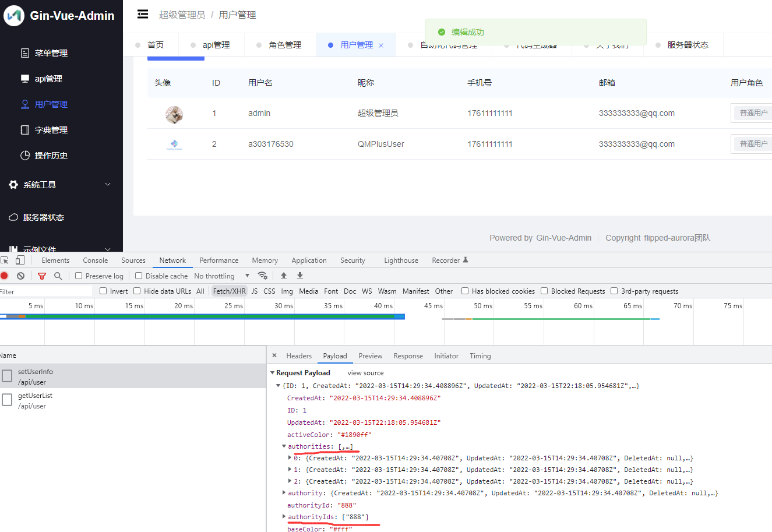Check the Disable cache checkbox
772x532 pixels.
click(138, 275)
